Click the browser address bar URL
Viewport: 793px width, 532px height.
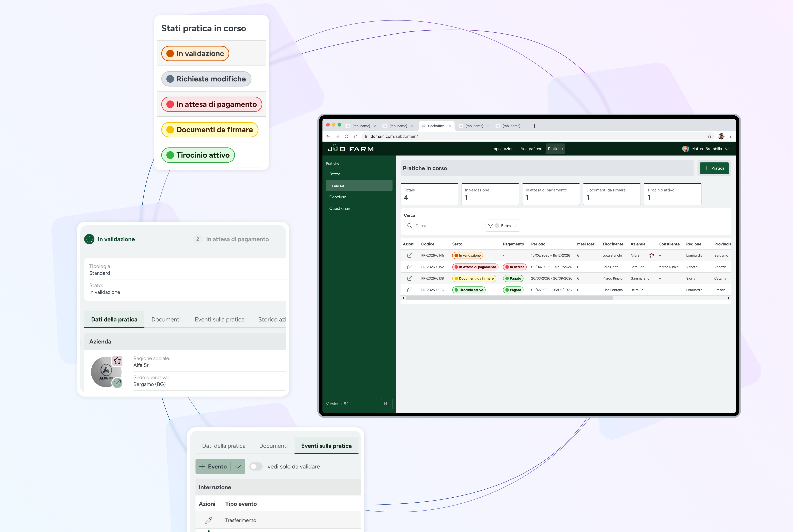[x=394, y=136]
